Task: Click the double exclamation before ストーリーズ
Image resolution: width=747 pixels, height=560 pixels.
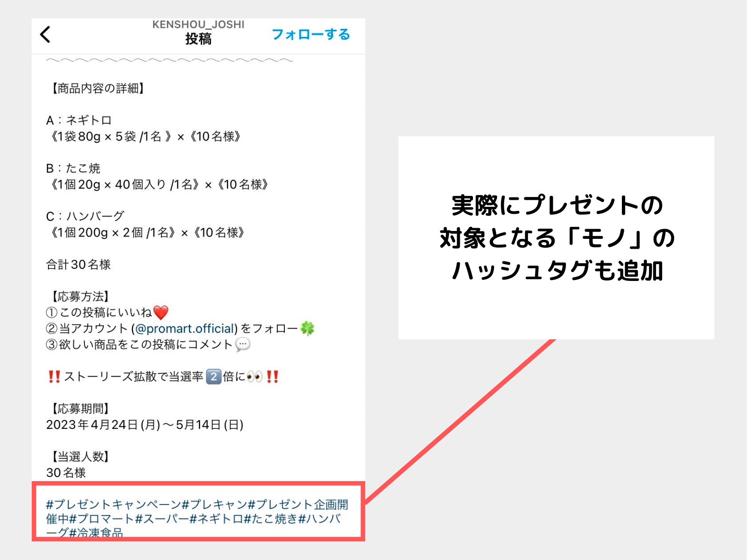Action: [54, 377]
